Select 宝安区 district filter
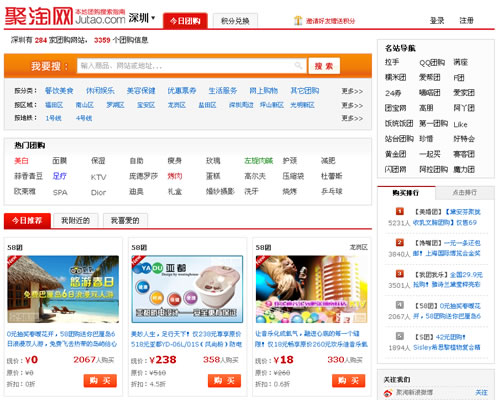500x400 pixels. coord(146,105)
